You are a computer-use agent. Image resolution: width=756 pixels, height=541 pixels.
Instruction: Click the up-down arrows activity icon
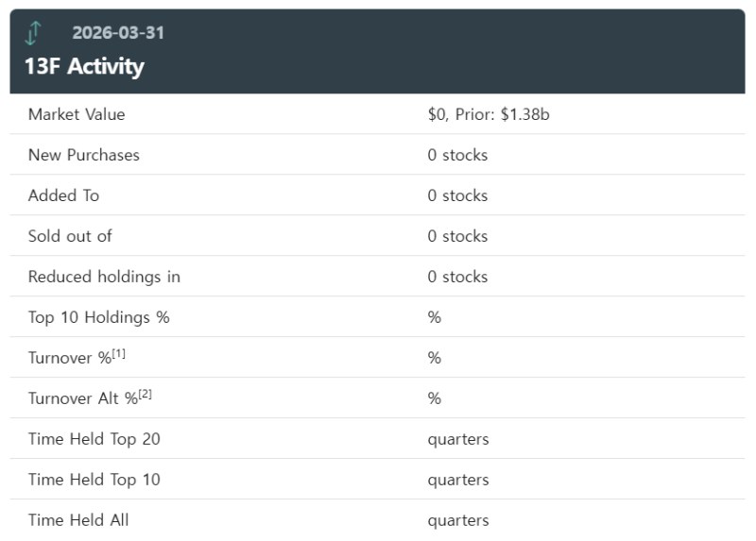pos(33,33)
